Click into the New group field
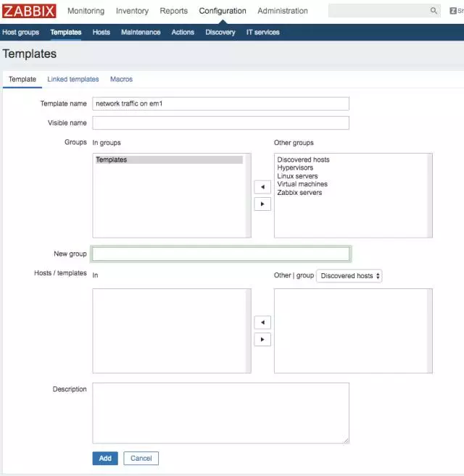The image size is (464, 476). (220, 254)
